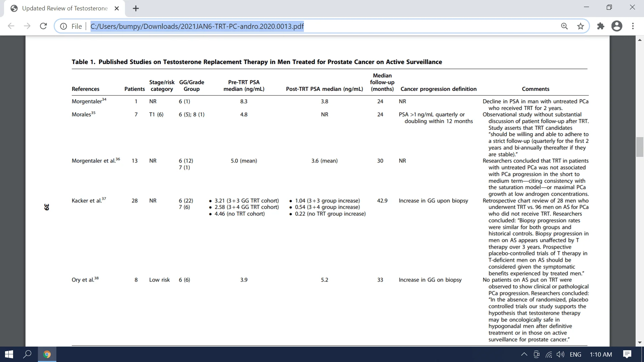
Task: Open Chrome's three-dot menu
Action: (633, 26)
